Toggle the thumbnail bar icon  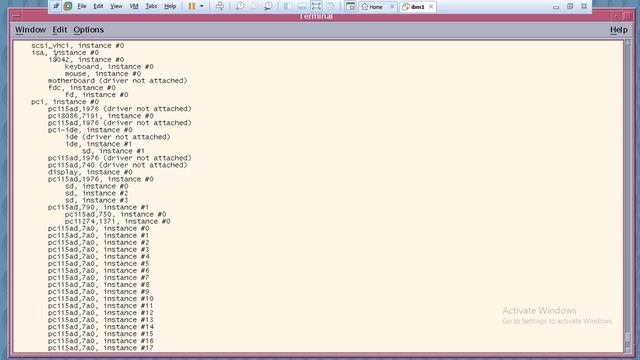302,6
